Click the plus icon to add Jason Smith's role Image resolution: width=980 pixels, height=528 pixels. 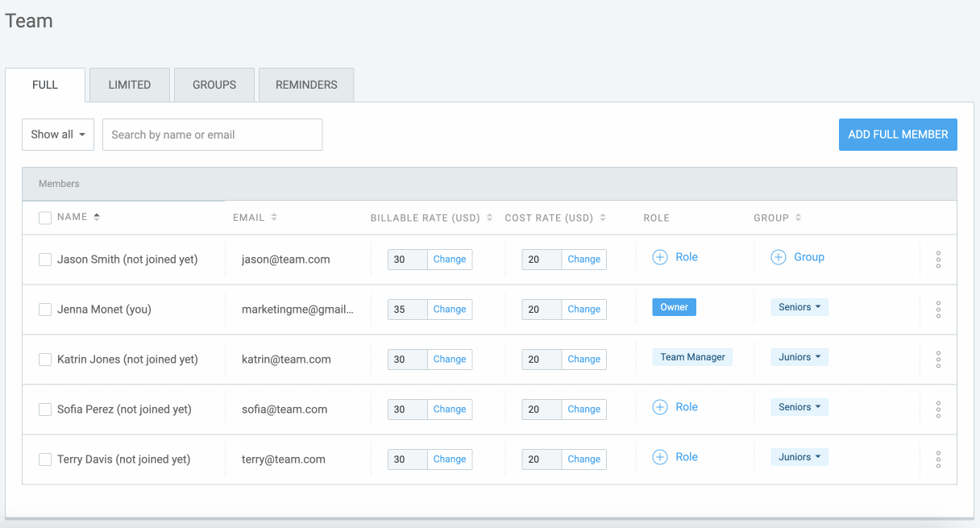pyautogui.click(x=659, y=256)
